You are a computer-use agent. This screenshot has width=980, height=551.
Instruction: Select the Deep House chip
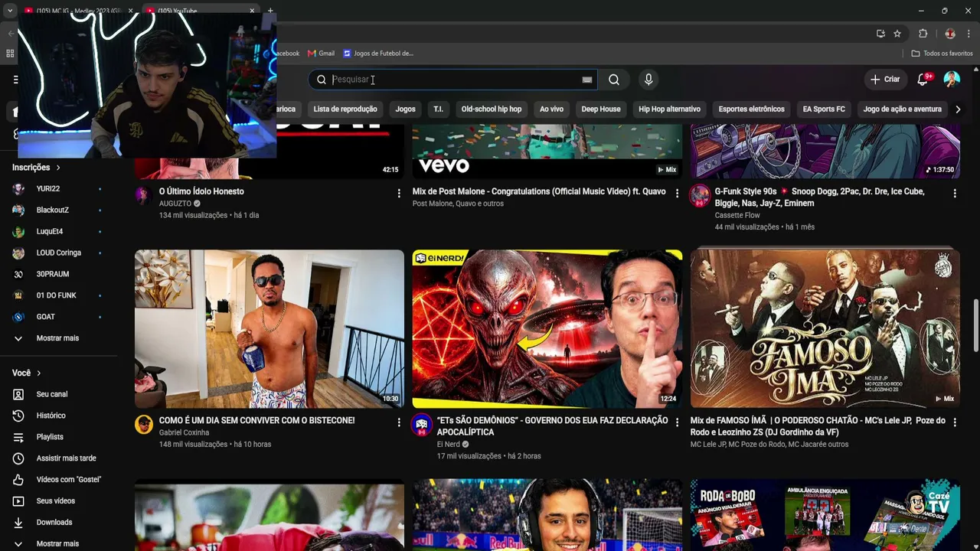coord(601,109)
